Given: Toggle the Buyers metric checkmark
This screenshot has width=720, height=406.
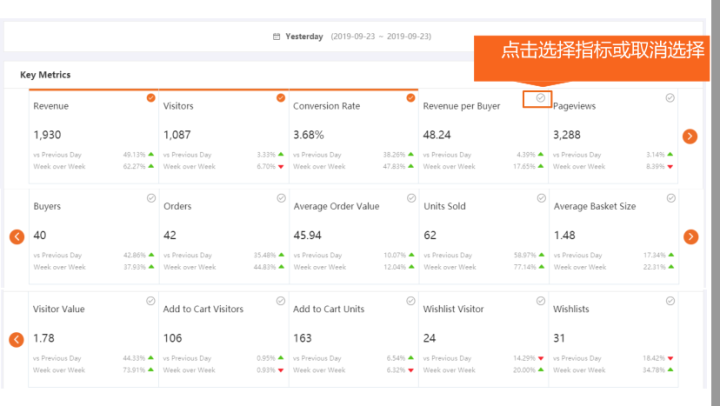Looking at the screenshot, I should pos(151,199).
